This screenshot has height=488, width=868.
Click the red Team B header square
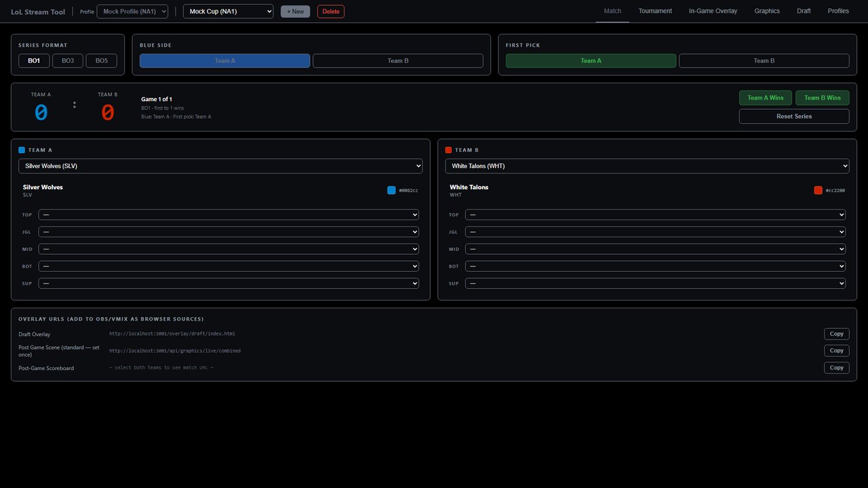tap(448, 150)
